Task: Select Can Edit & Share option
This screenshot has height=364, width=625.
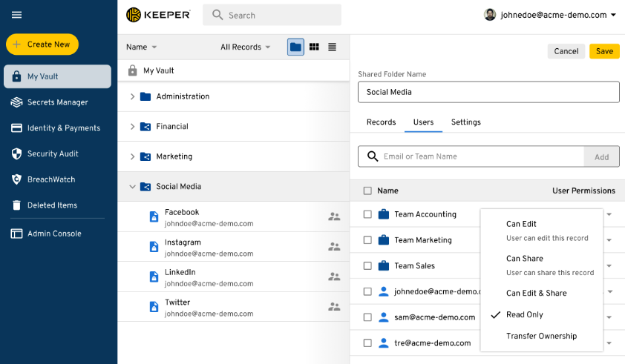Action: [541, 293]
